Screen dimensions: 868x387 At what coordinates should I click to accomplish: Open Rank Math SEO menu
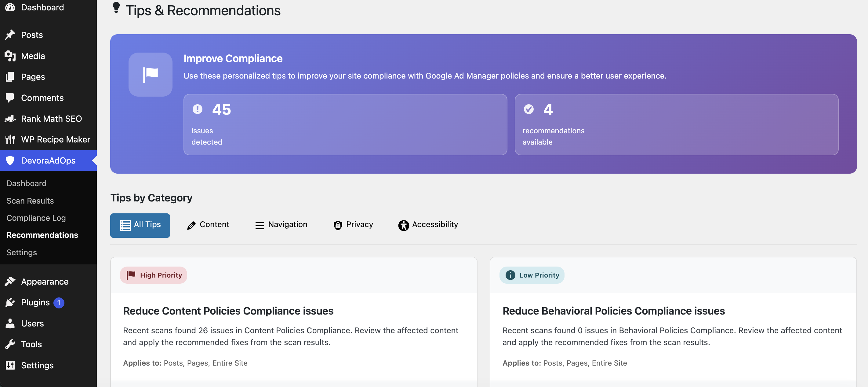(x=51, y=118)
